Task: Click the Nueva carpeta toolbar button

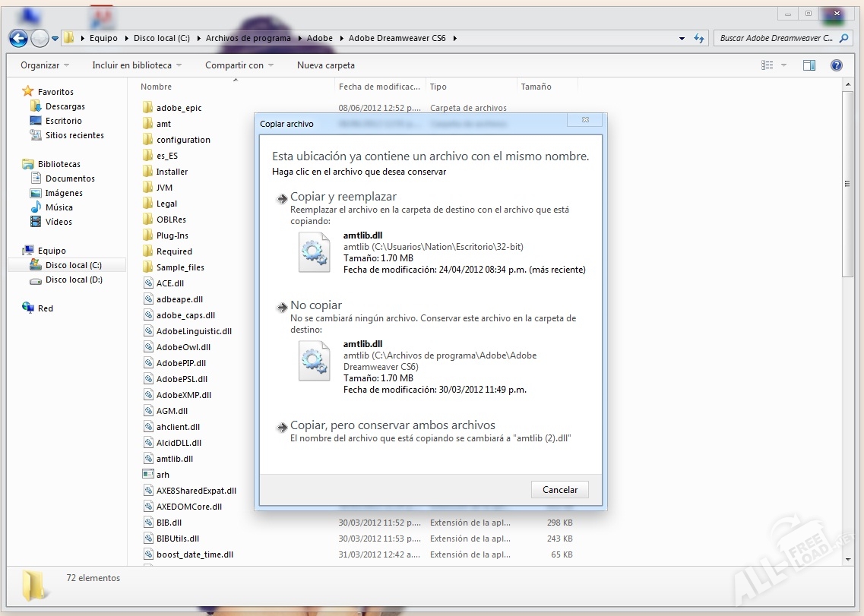Action: point(325,65)
